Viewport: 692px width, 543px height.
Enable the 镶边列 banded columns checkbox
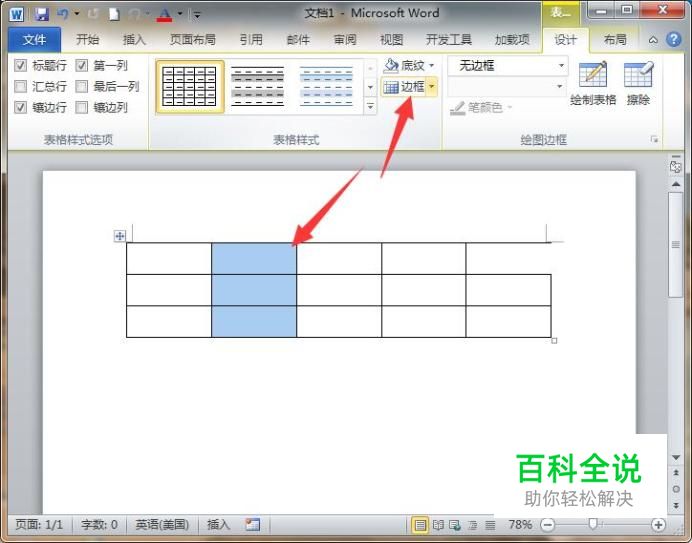click(82, 107)
